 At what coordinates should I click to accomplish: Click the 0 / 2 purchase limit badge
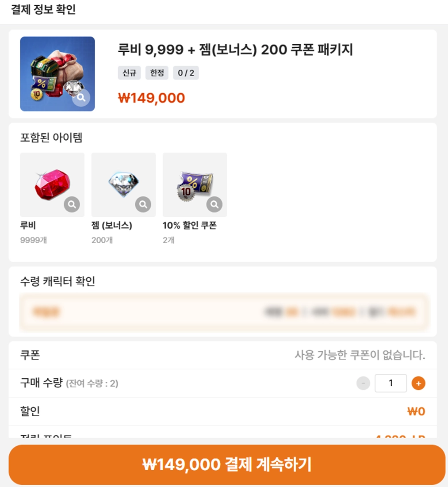click(x=186, y=73)
